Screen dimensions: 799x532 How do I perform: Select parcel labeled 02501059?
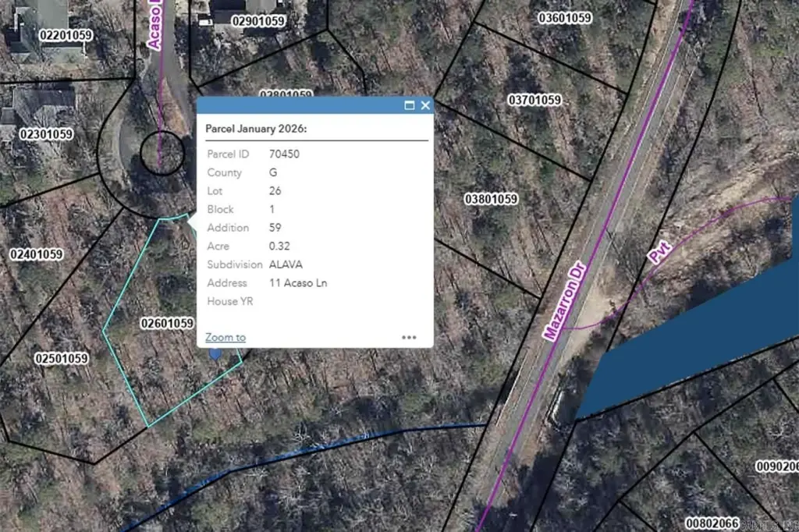pos(61,358)
